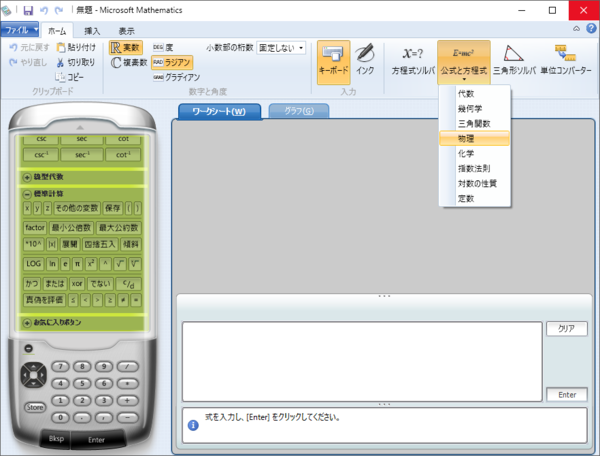600x456 pixels.
Task: Click 最小公倍数 LCM button
Action: tap(71, 228)
